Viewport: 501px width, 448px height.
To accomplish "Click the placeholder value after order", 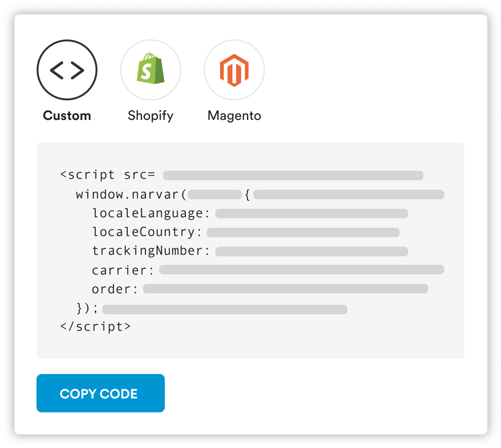I will 286,289.
